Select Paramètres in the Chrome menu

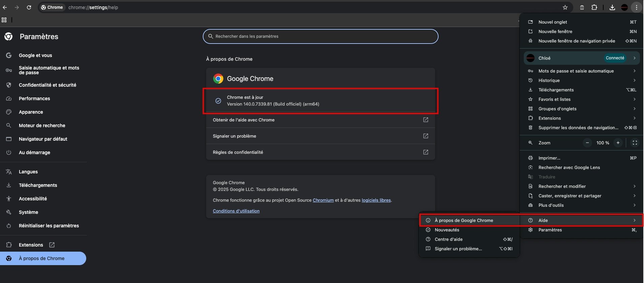582,230
